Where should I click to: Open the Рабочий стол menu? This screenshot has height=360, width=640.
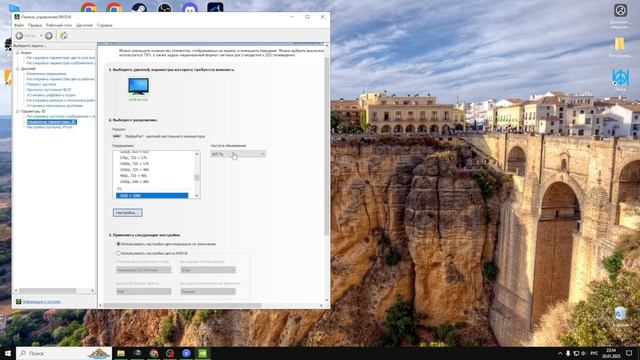[59, 25]
